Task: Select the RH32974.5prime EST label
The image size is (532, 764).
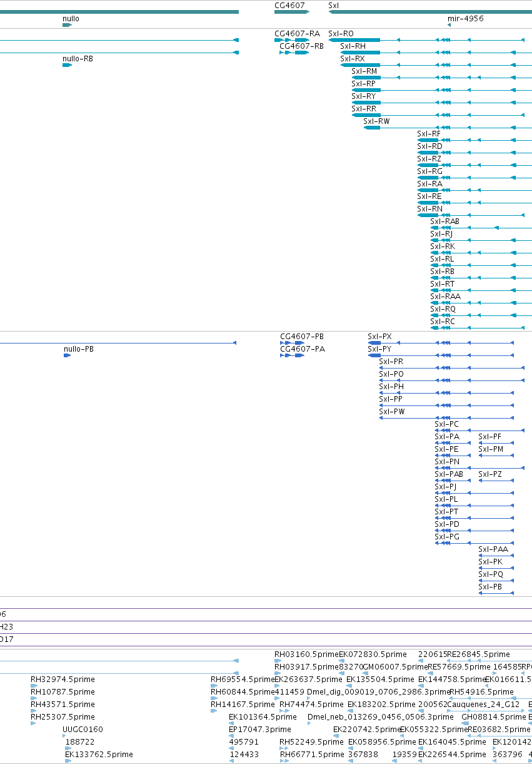Action: [x=63, y=680]
